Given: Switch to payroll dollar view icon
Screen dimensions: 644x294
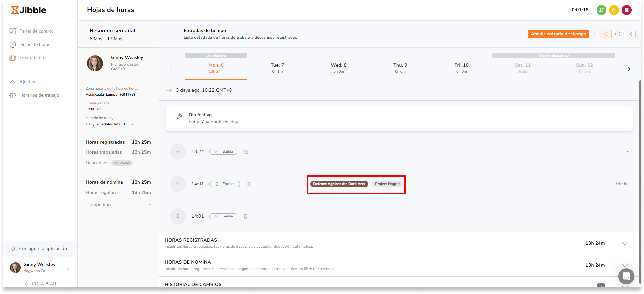Looking at the screenshot, I should (x=617, y=34).
